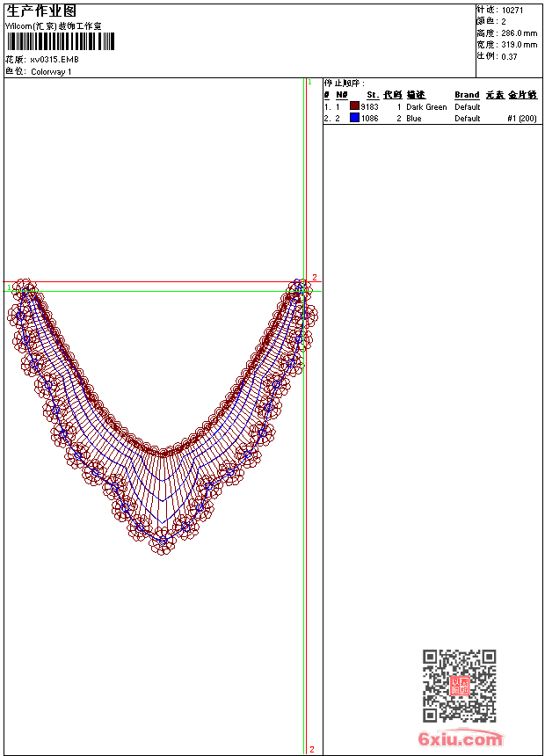545x756 pixels.
Task: Click the bottom tip flower of the necklace design
Action: [x=163, y=542]
